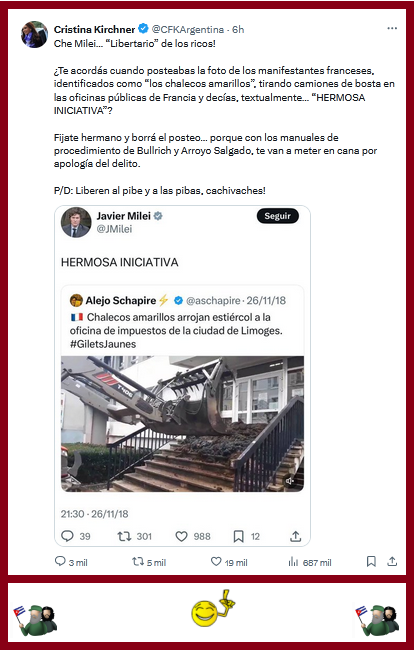
Task: Share Cristina Kirchner's tweet via upload icon
Action: tap(392, 561)
